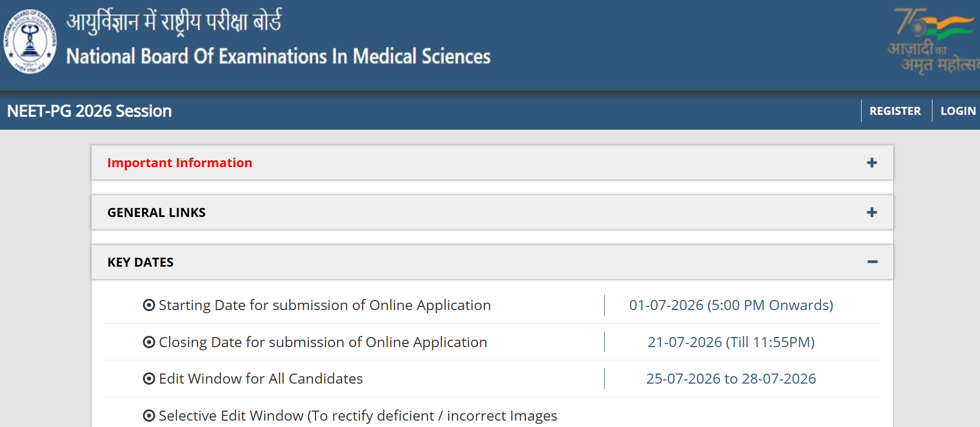Collapse Key Dates with minus icon

click(872, 262)
